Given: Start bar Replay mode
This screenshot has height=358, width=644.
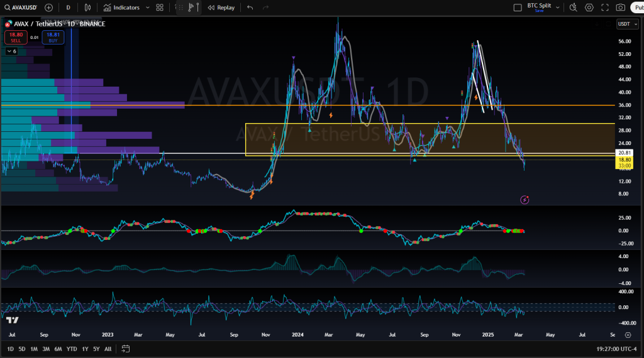Looking at the screenshot, I should coord(221,8).
